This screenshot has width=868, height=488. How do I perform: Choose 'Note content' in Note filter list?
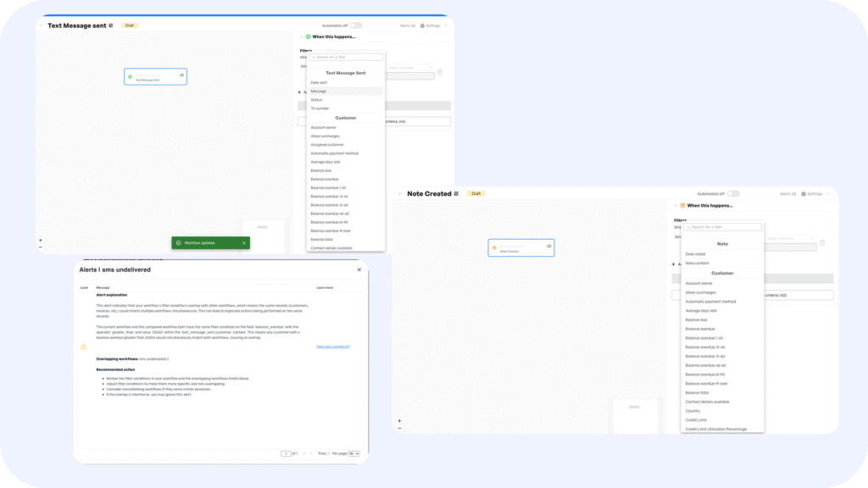click(697, 263)
